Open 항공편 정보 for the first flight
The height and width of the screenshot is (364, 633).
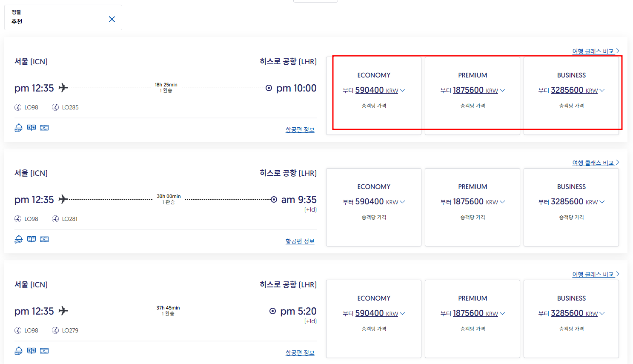coord(300,129)
